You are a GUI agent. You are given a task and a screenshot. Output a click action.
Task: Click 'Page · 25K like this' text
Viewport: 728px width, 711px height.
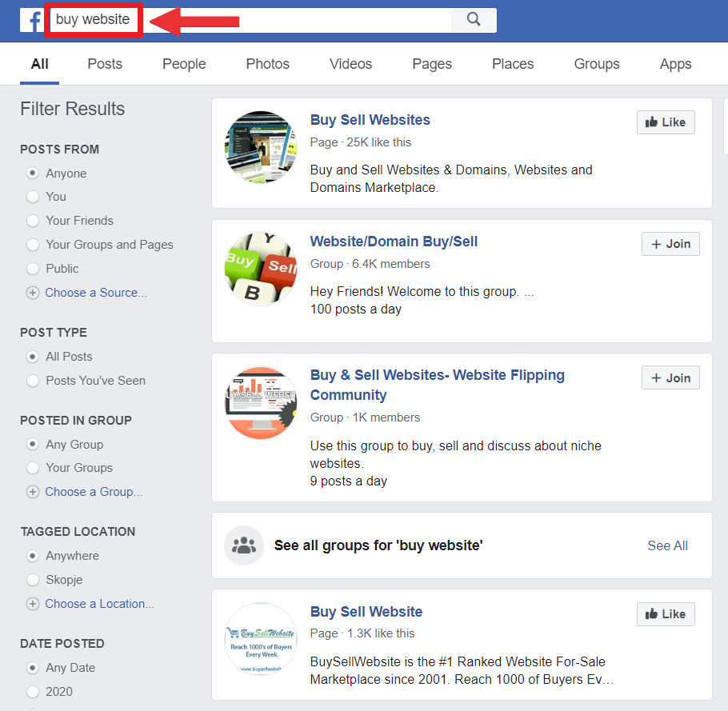[x=360, y=142]
